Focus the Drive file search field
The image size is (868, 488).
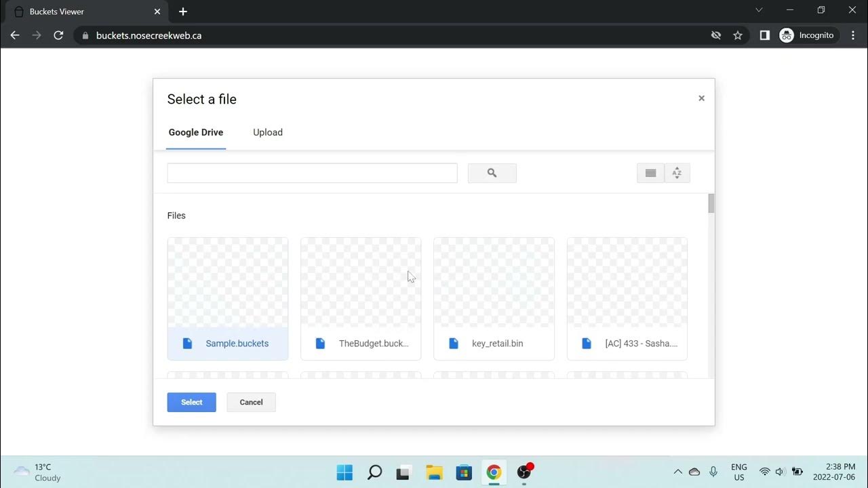pos(313,173)
